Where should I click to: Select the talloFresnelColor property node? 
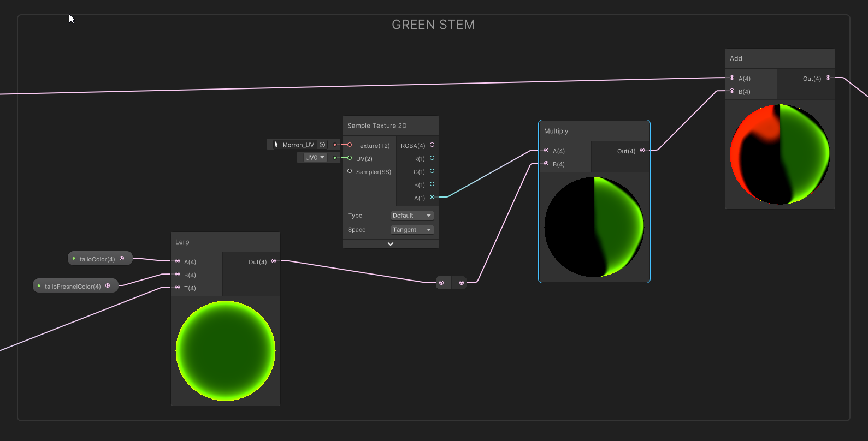pos(73,286)
